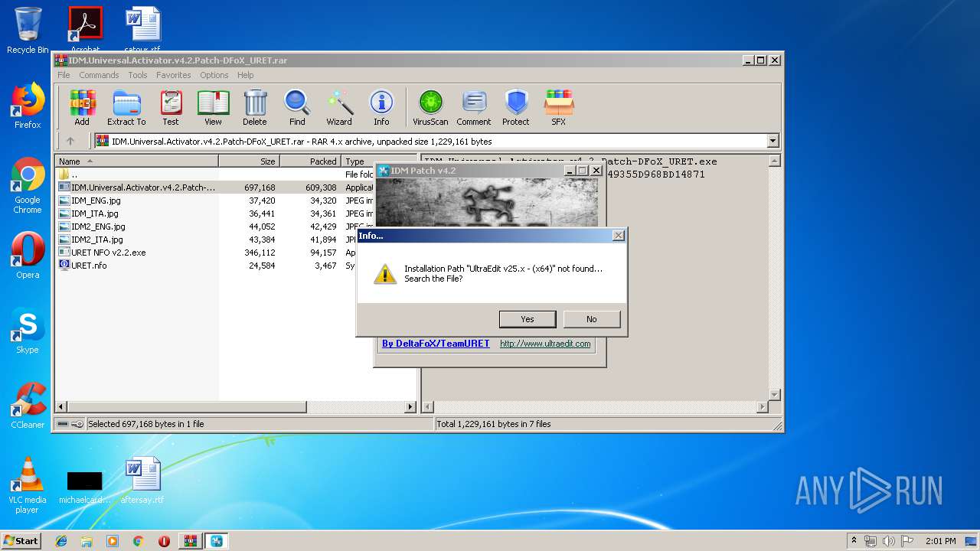Screen dimensions: 980x551
Task: Open the Options menu
Action: tap(214, 75)
